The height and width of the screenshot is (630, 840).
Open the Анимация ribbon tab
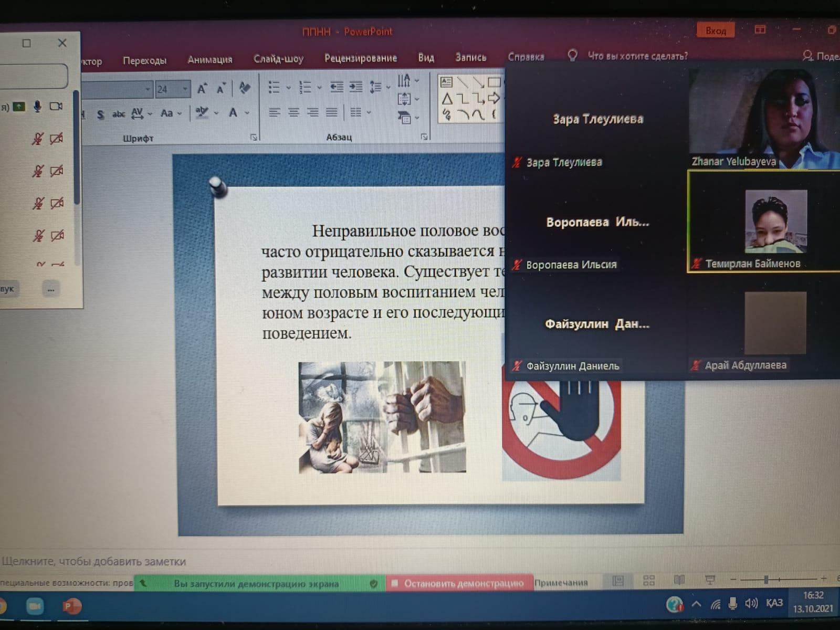click(209, 60)
